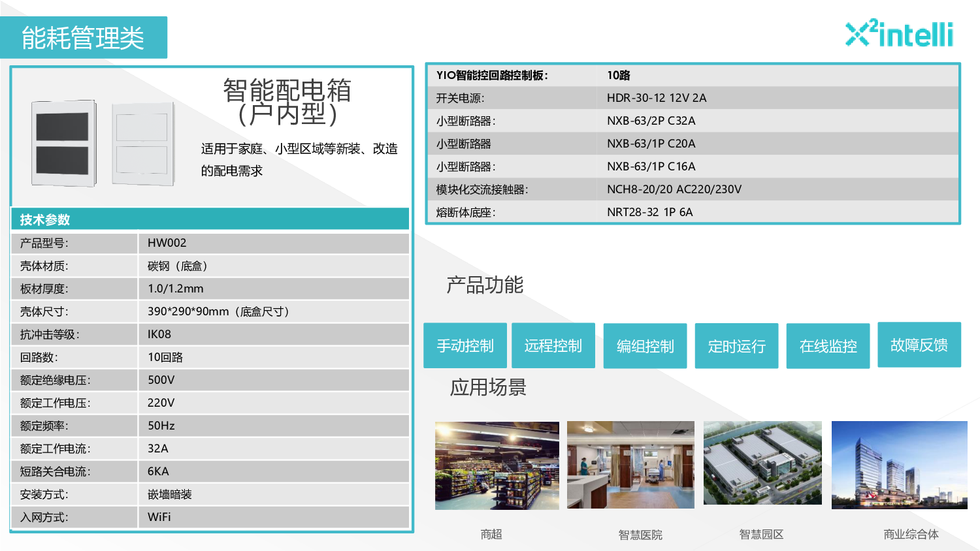Viewport: 980px width, 551px height.
Task: Click the 产品型号 label cell
Action: coord(74,243)
